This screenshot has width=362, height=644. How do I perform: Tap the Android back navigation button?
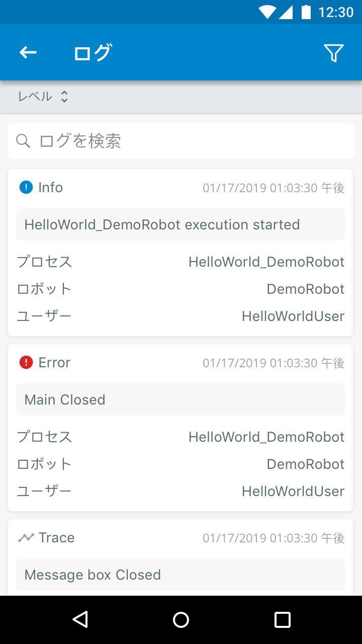pos(80,620)
